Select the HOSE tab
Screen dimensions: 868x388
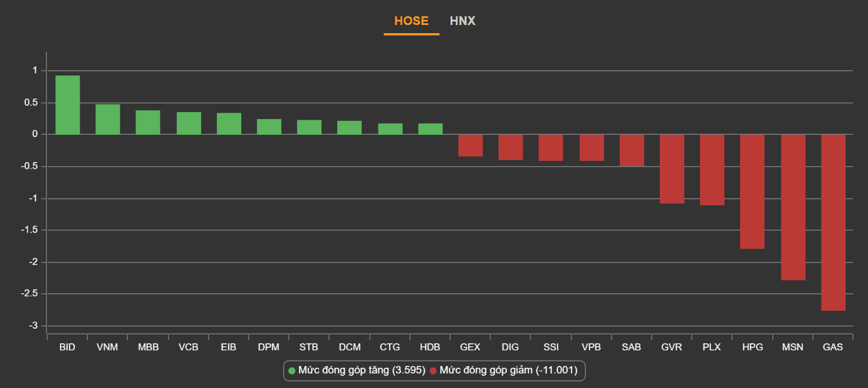point(411,21)
